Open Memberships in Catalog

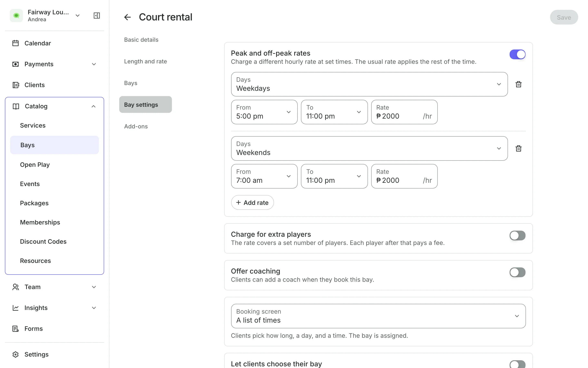55,222
